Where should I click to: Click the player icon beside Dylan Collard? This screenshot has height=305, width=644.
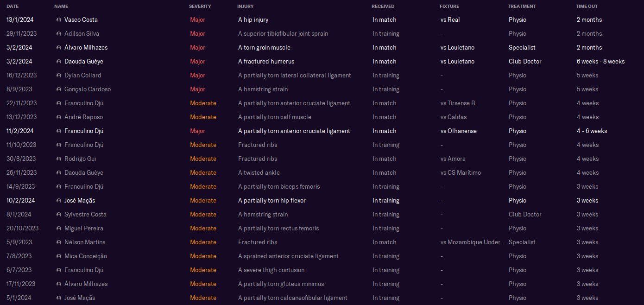pos(59,76)
